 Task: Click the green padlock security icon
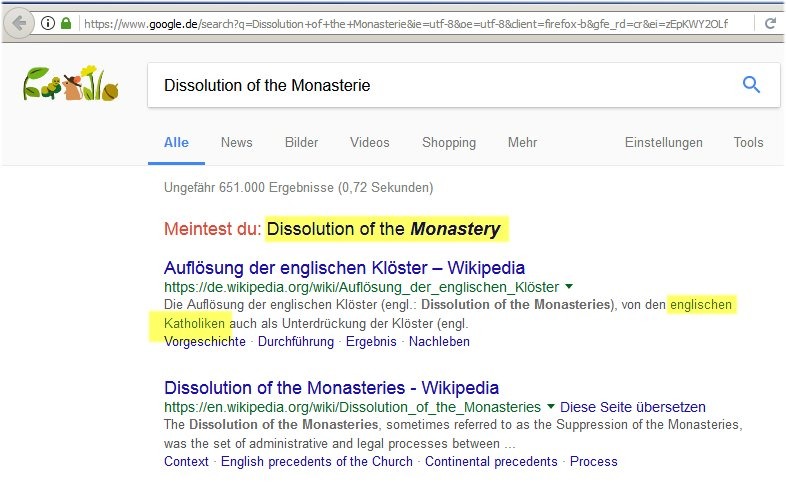click(x=66, y=23)
